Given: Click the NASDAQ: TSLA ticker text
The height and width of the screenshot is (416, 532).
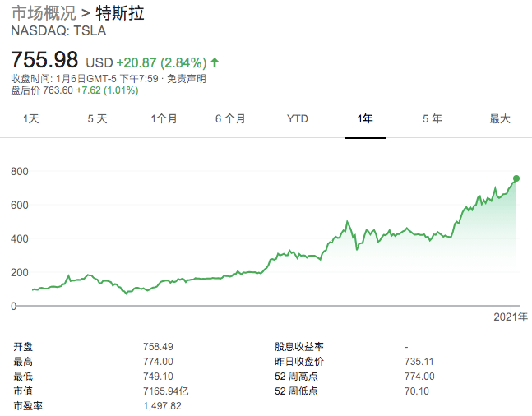Looking at the screenshot, I should tap(58, 31).
